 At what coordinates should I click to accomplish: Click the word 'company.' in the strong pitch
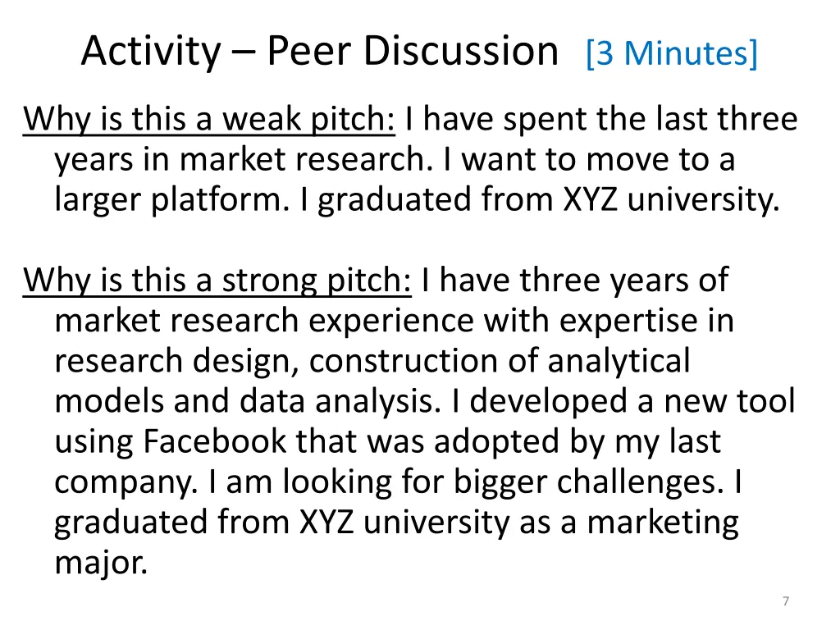pyautogui.click(x=126, y=482)
